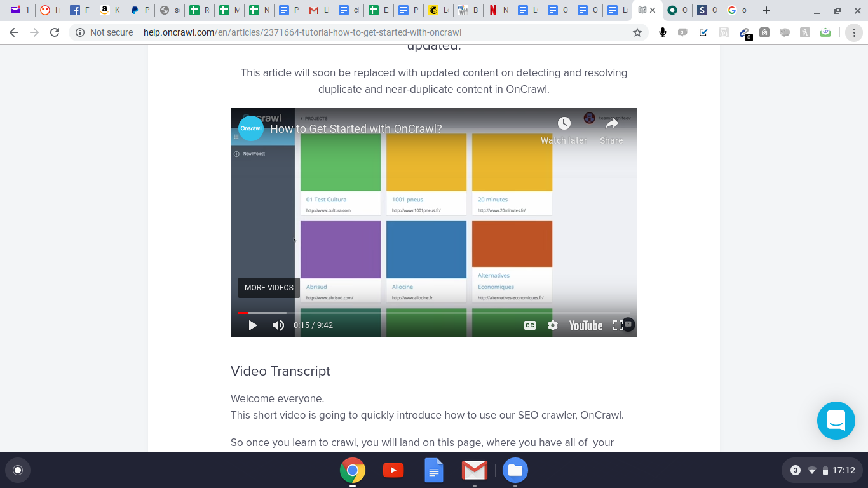Click the Abrisud project in video
This screenshot has width=868, height=488.
pos(341,262)
